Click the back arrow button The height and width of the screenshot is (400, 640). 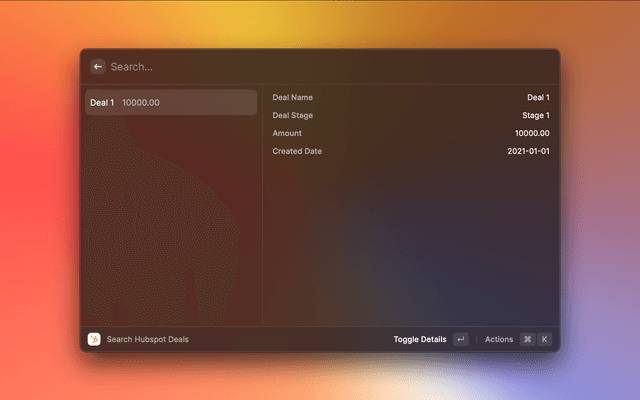tap(98, 67)
